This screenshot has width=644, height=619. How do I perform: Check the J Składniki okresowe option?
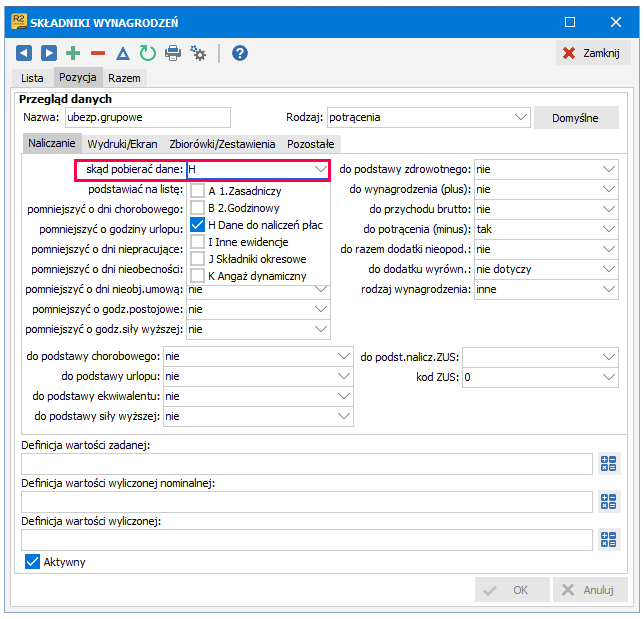[198, 259]
